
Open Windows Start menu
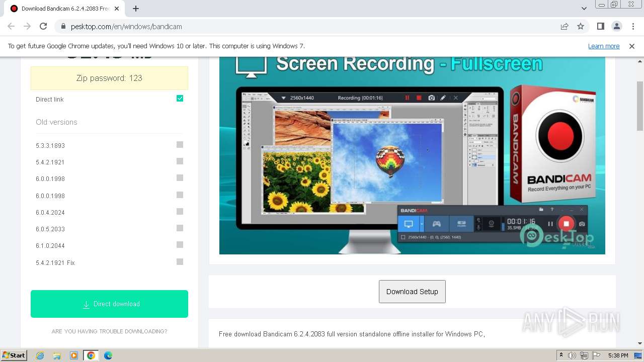coord(14,355)
